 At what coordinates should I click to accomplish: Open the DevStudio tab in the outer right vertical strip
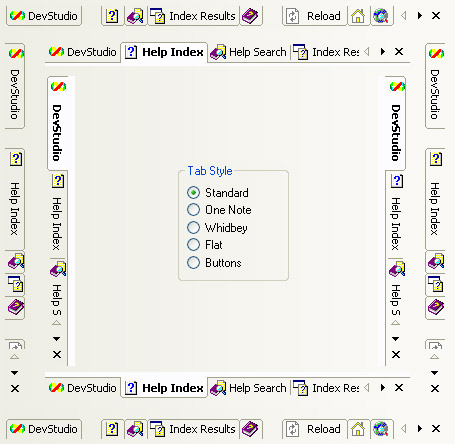click(435, 86)
